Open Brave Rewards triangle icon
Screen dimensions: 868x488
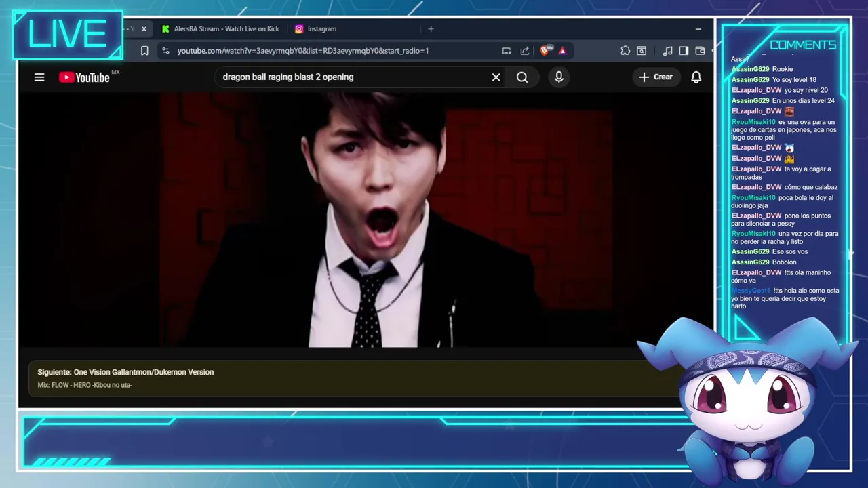562,51
